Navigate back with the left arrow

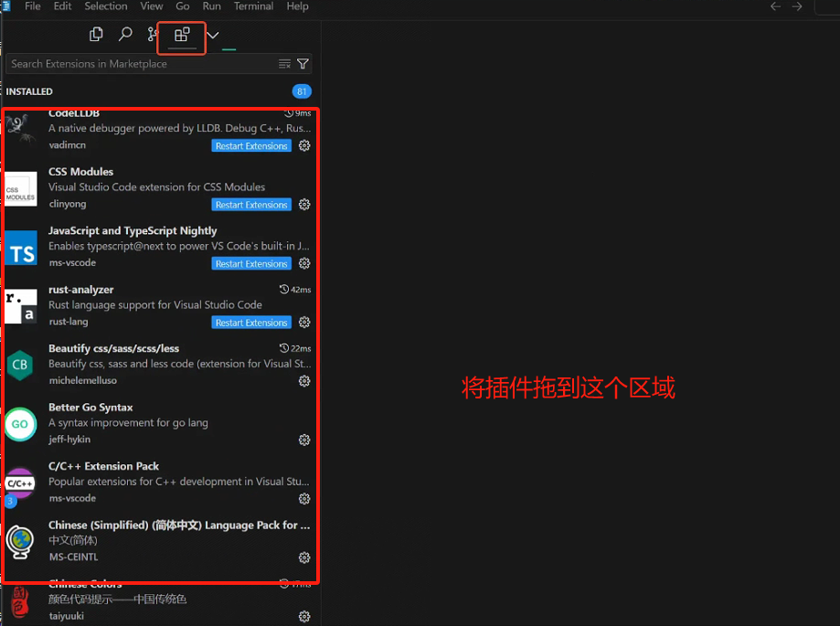coord(775,6)
